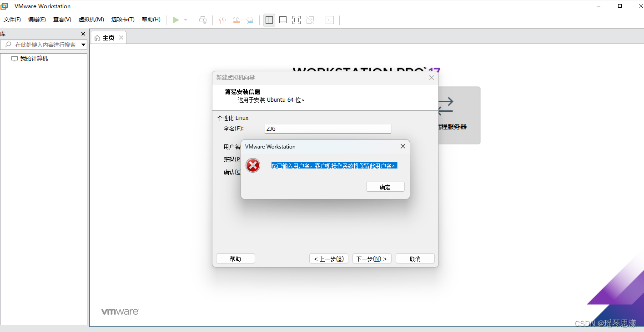The width and height of the screenshot is (644, 332).
Task: Click the send Ctrl+Alt+Del toolbar icon
Action: pyautogui.click(x=203, y=20)
